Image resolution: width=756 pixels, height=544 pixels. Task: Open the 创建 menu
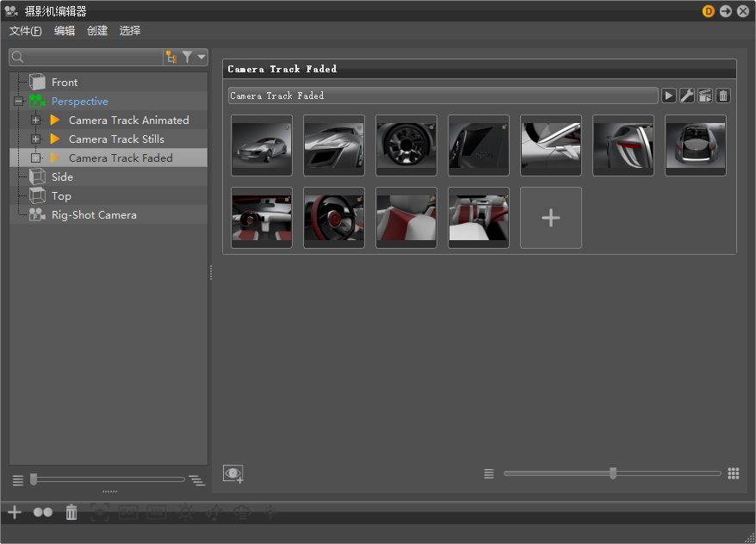click(97, 31)
